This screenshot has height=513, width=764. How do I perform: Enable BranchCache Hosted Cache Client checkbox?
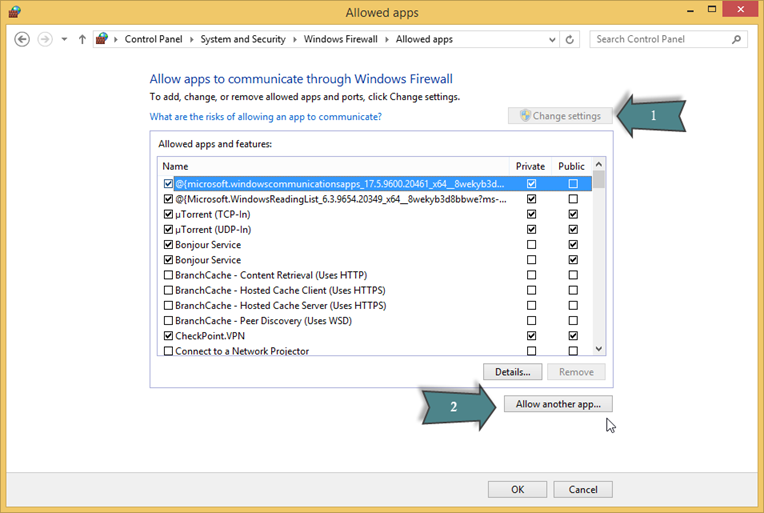click(x=168, y=290)
